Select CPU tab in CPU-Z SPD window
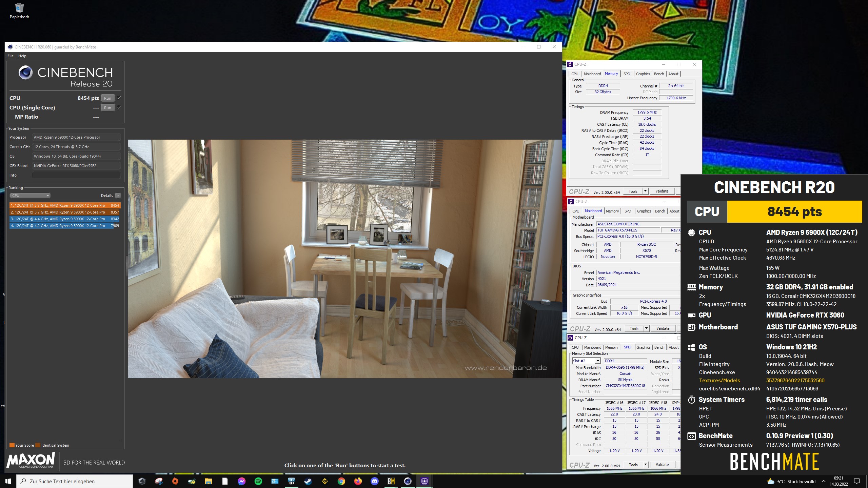Image resolution: width=868 pixels, height=488 pixels. pos(575,347)
